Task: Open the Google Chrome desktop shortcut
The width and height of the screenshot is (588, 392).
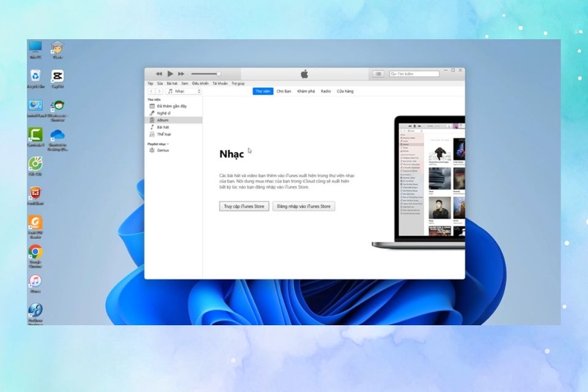Action: [35, 256]
